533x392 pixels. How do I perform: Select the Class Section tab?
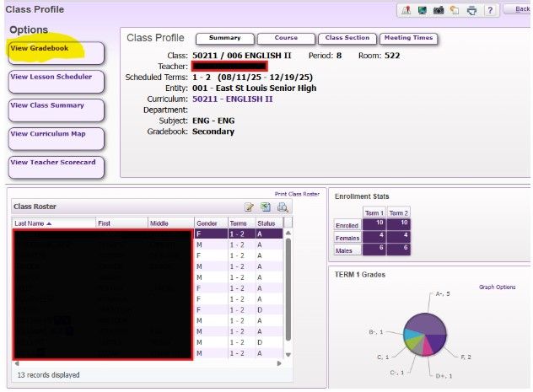pos(347,39)
